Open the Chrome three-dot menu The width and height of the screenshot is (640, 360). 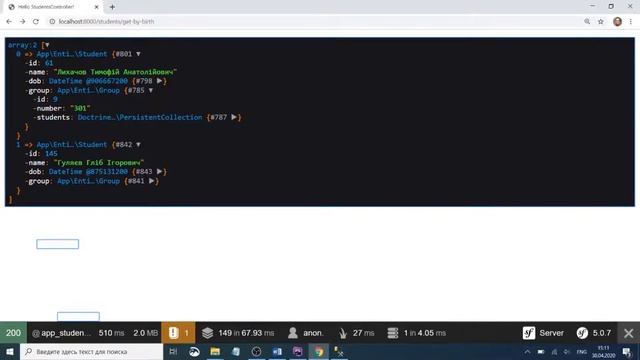pos(631,22)
